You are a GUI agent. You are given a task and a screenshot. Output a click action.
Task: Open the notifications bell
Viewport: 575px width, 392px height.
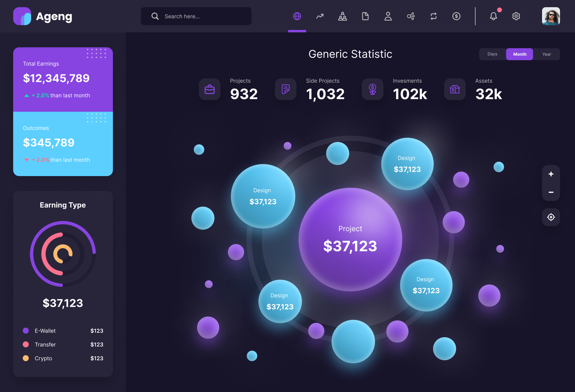coord(494,16)
